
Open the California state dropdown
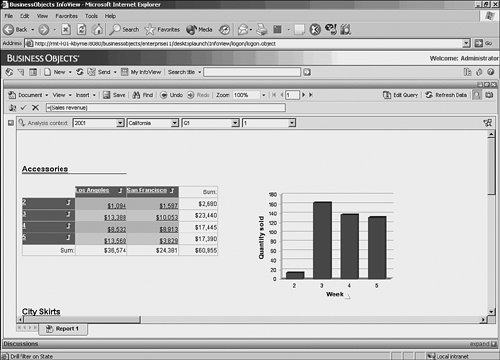(x=175, y=123)
